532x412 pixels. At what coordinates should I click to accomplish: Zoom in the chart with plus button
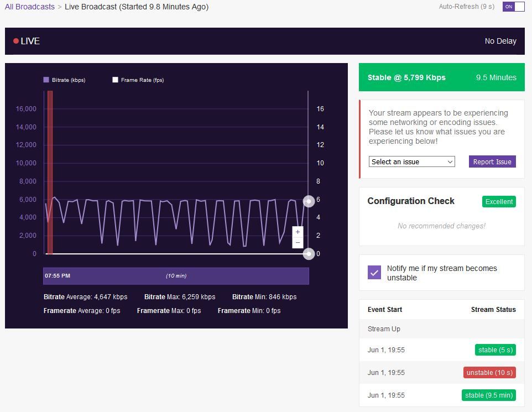click(298, 232)
